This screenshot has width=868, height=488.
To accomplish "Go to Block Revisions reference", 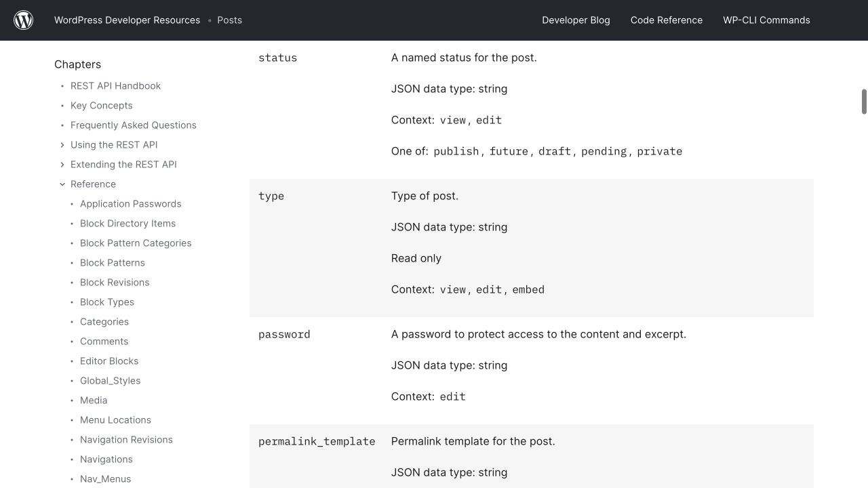I will point(115,283).
